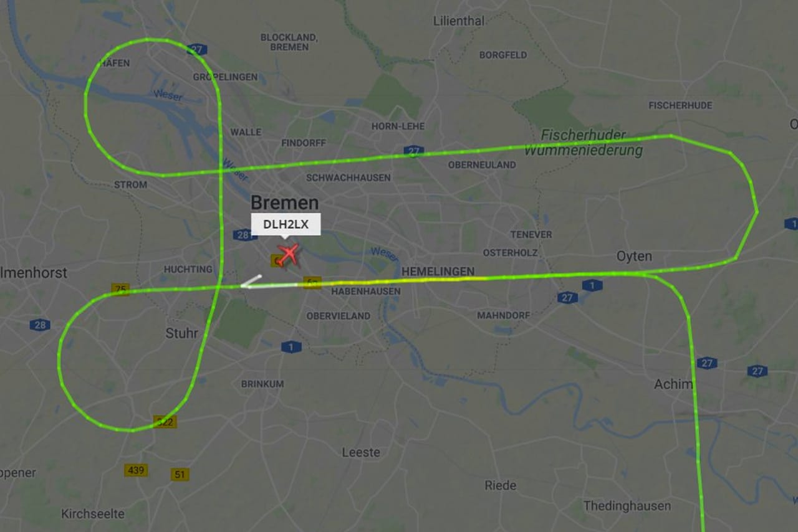Click the Achim town label
Image resolution: width=798 pixels, height=532 pixels.
click(673, 384)
